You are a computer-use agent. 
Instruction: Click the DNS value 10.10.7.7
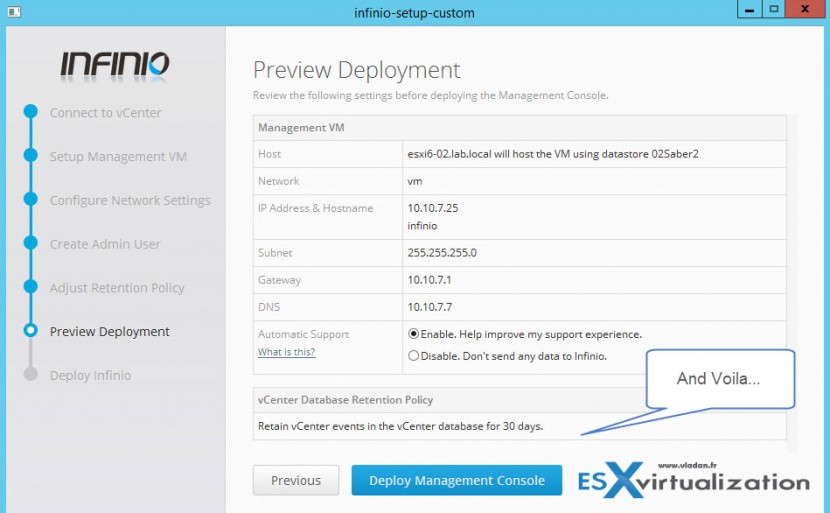pyautogui.click(x=429, y=307)
